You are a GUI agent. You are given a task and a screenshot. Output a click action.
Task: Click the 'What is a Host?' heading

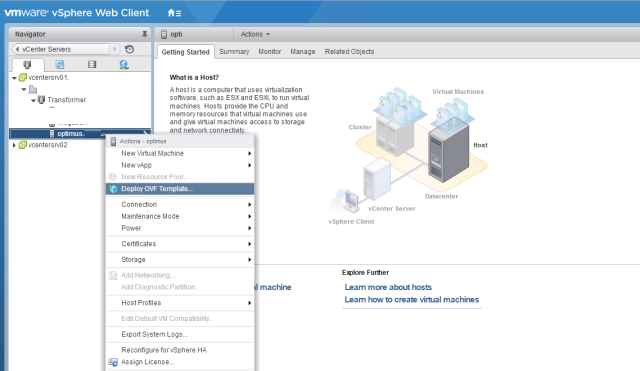[194, 78]
